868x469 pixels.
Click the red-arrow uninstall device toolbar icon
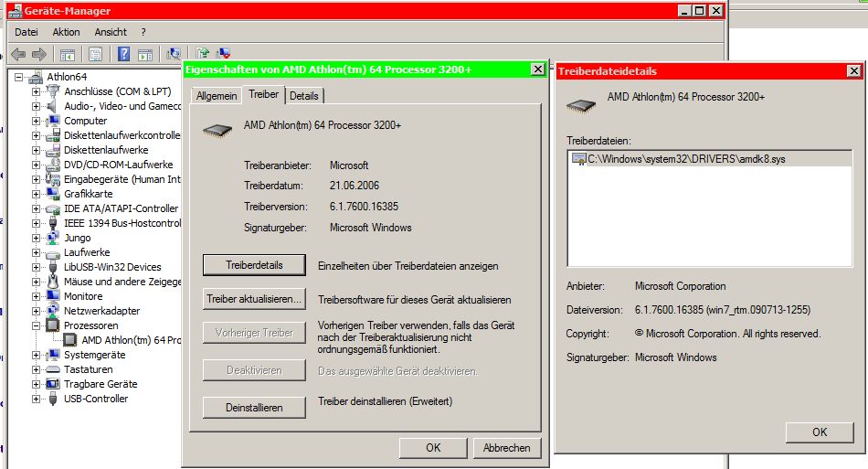(x=224, y=53)
